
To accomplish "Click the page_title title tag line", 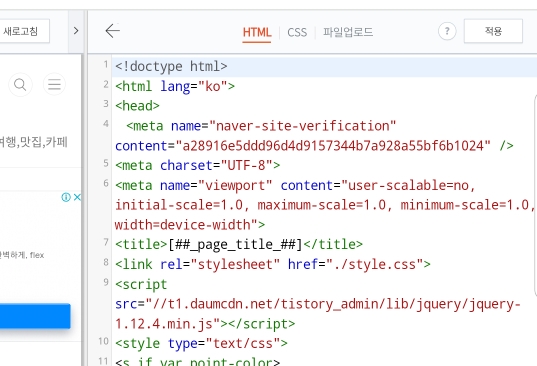I will [239, 245].
